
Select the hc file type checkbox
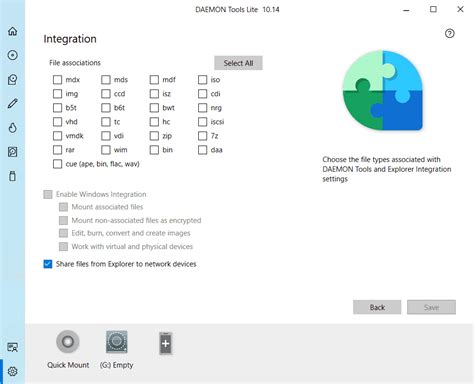(x=154, y=122)
